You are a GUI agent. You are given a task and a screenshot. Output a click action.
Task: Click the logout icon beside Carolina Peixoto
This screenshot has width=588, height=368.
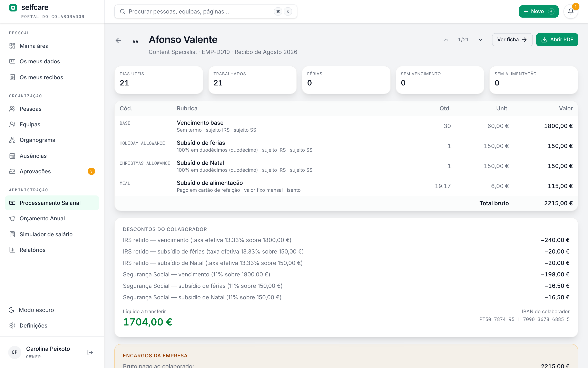[x=90, y=352]
